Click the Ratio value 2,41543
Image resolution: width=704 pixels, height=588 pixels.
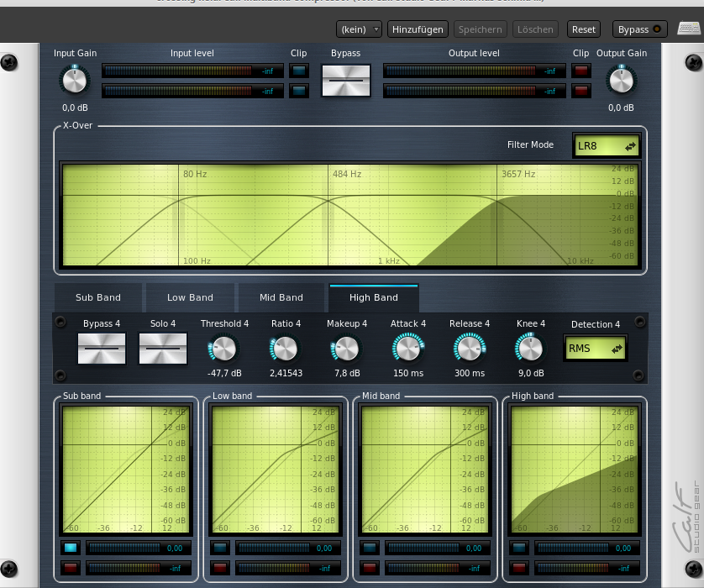(x=286, y=373)
